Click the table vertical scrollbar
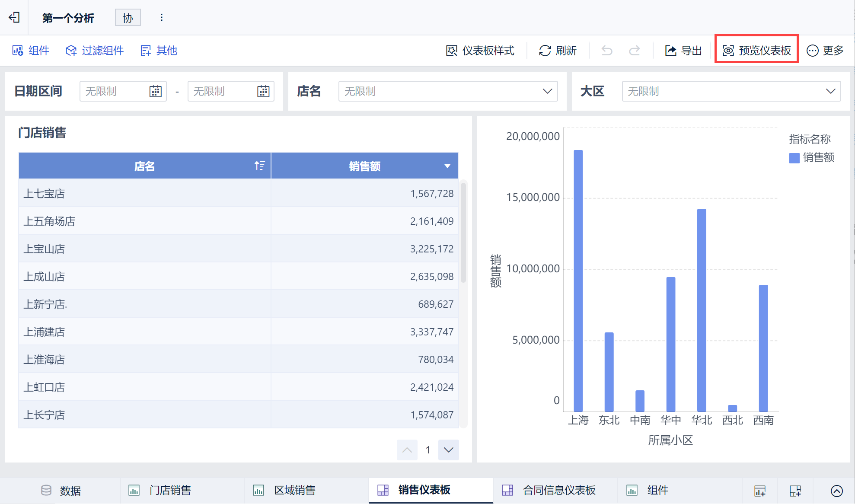Screen dimensions: 855x504 click(x=463, y=233)
